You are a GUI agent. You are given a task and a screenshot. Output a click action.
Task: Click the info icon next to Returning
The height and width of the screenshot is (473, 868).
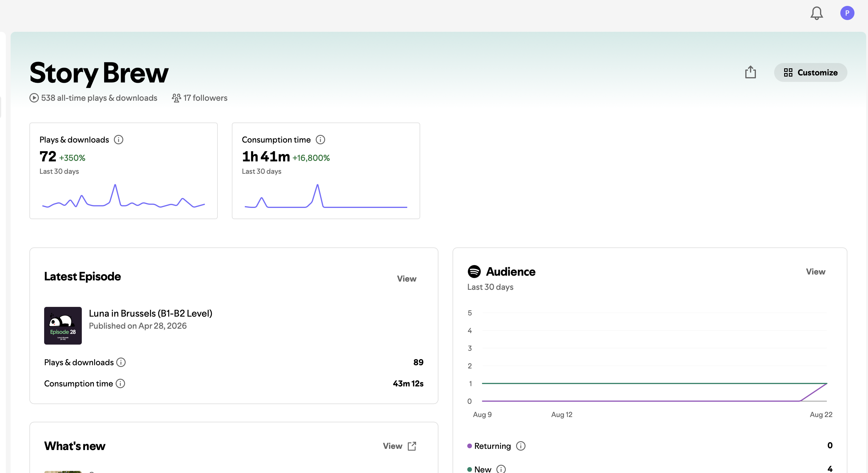(521, 446)
